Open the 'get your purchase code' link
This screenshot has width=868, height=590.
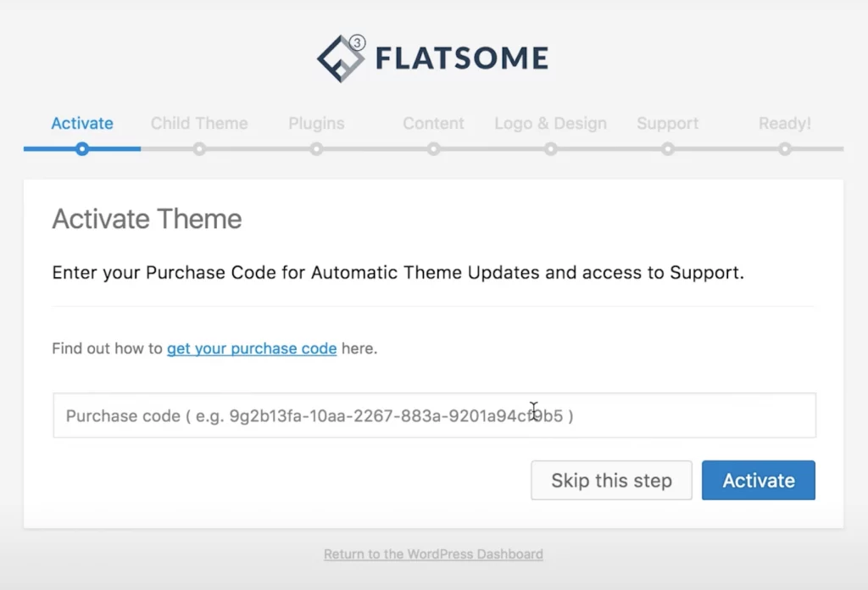pos(252,348)
